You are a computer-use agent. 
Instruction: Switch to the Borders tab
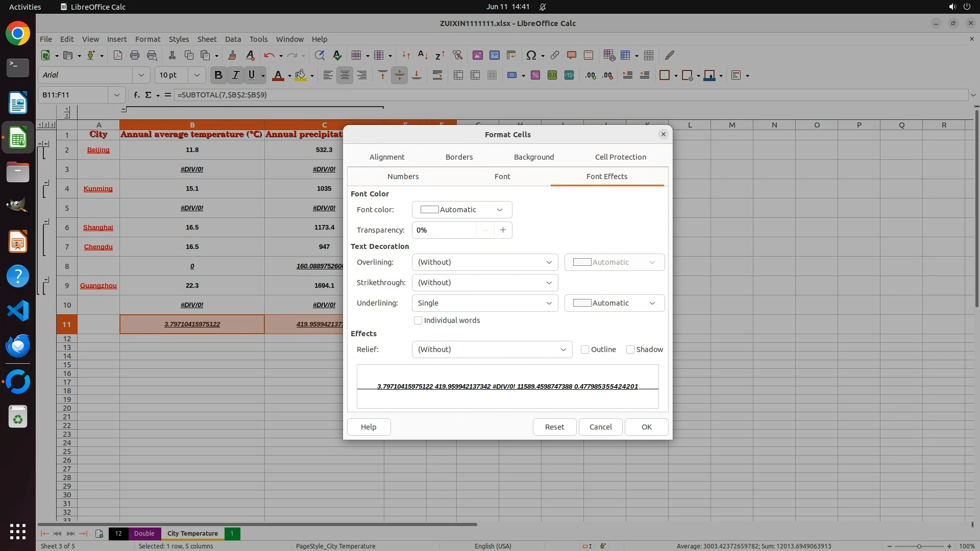459,157
